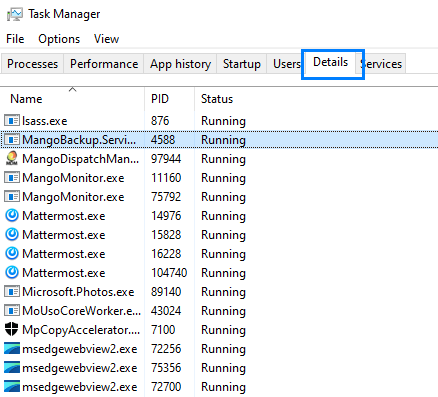This screenshot has width=438, height=397.
Task: Click PID value 14976
Action: click(166, 216)
